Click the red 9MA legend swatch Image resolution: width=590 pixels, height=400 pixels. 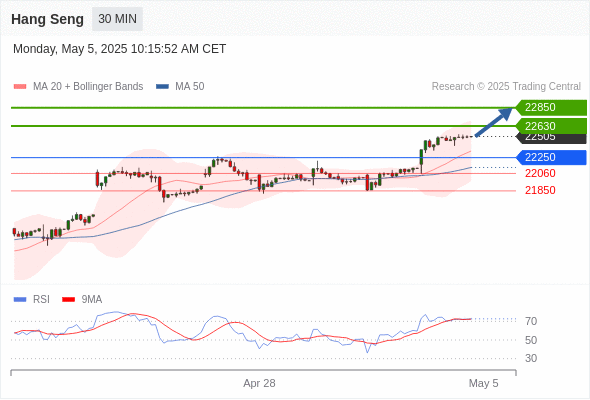pyautogui.click(x=68, y=300)
